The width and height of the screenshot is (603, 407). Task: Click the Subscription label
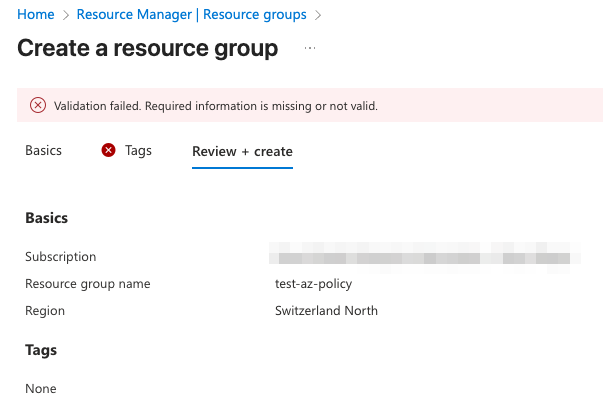pos(61,257)
